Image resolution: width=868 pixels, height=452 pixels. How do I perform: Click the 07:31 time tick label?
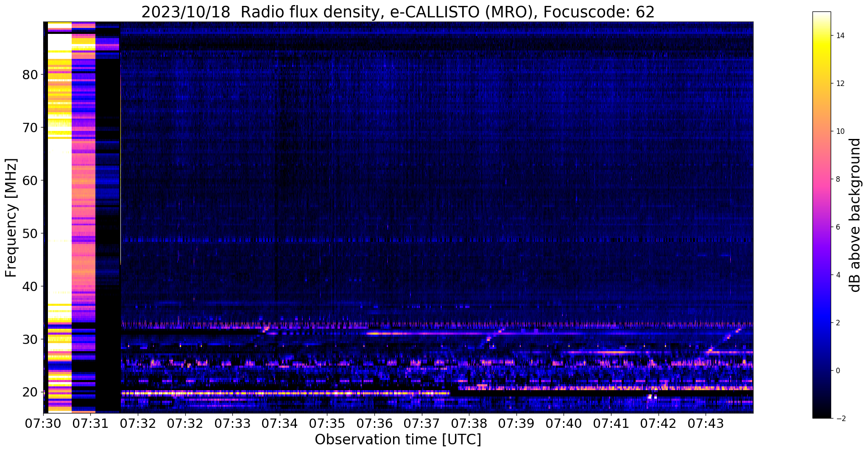click(91, 423)
